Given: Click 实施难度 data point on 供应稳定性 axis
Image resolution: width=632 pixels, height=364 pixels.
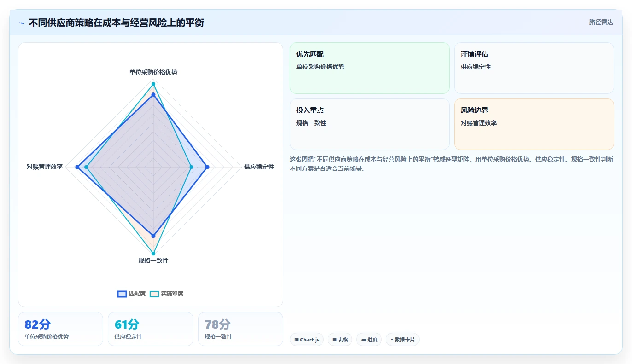Looking at the screenshot, I should point(191,167).
